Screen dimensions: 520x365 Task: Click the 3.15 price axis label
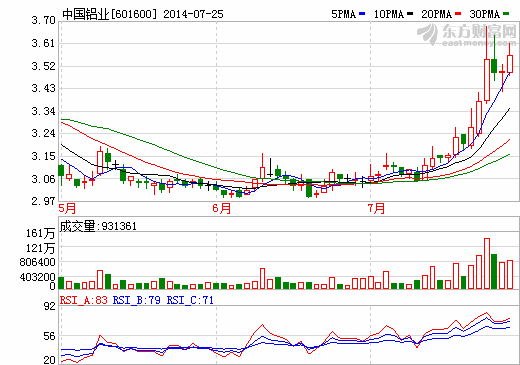(43, 156)
